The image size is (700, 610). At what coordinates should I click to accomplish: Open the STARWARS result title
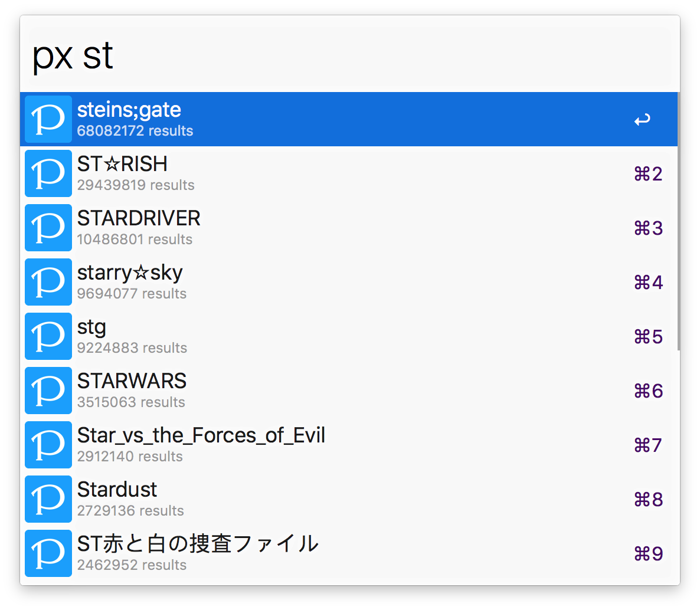point(132,381)
